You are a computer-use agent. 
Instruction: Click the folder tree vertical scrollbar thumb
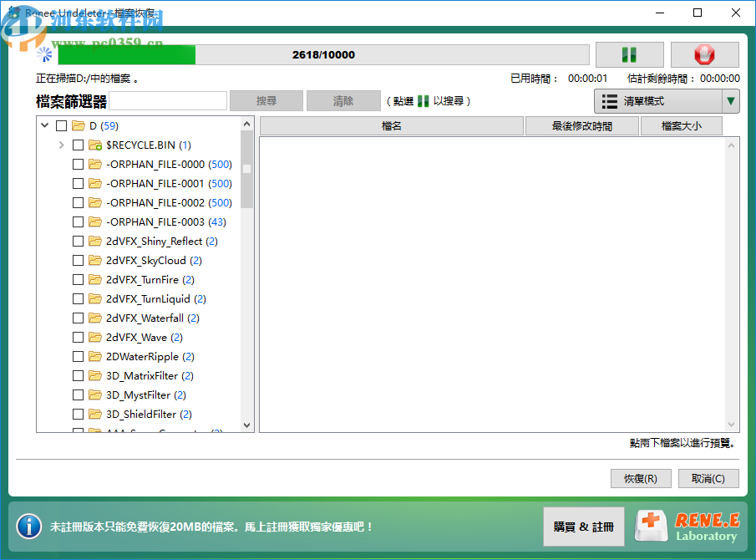click(x=247, y=169)
